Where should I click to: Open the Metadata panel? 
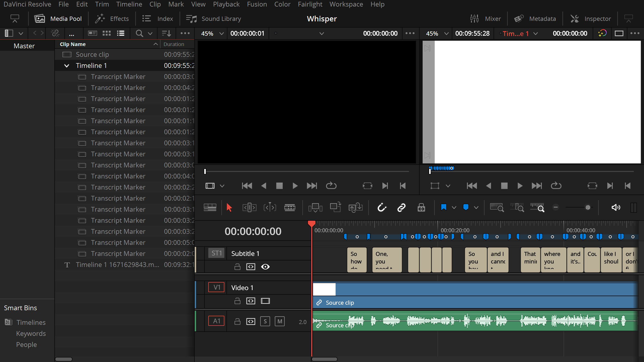[535, 19]
